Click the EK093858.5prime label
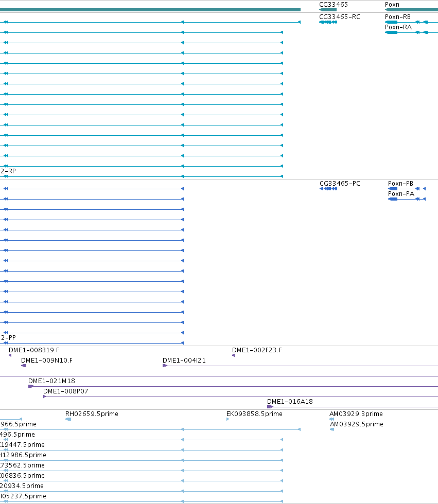438x504 pixels. point(254,413)
